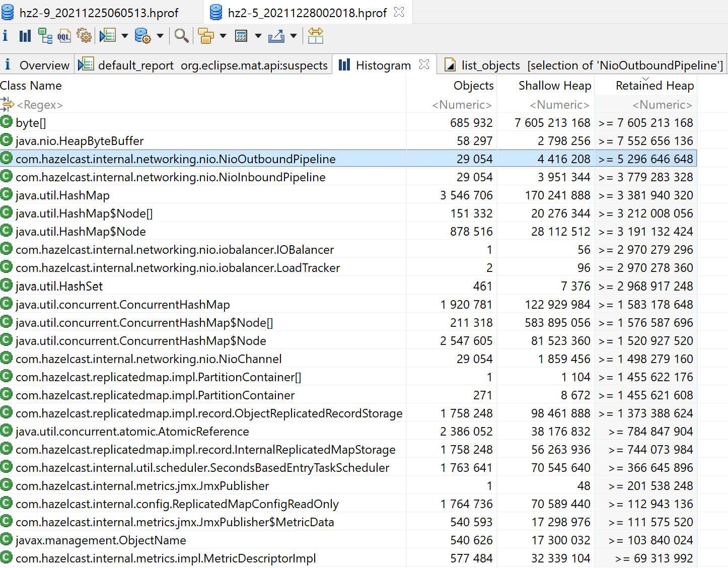This screenshot has height=568, width=728.
Task: Select the java.util.HashMap row
Action: tap(62, 195)
